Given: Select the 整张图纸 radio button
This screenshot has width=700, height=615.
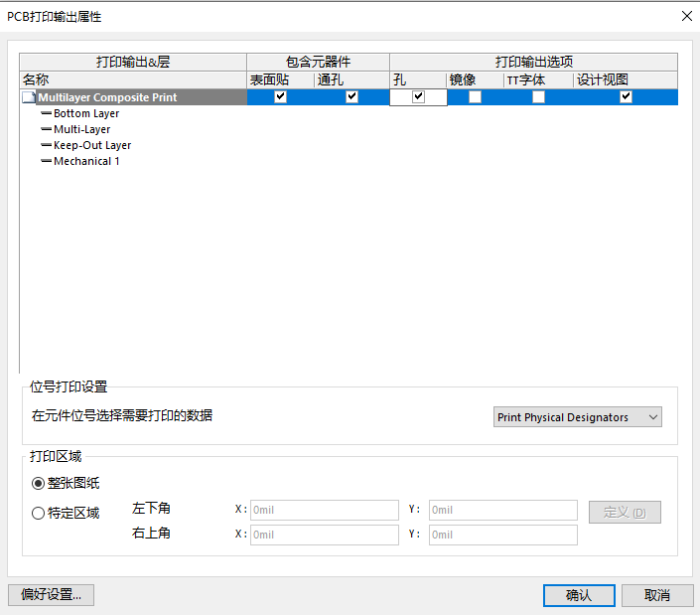Looking at the screenshot, I should (38, 483).
